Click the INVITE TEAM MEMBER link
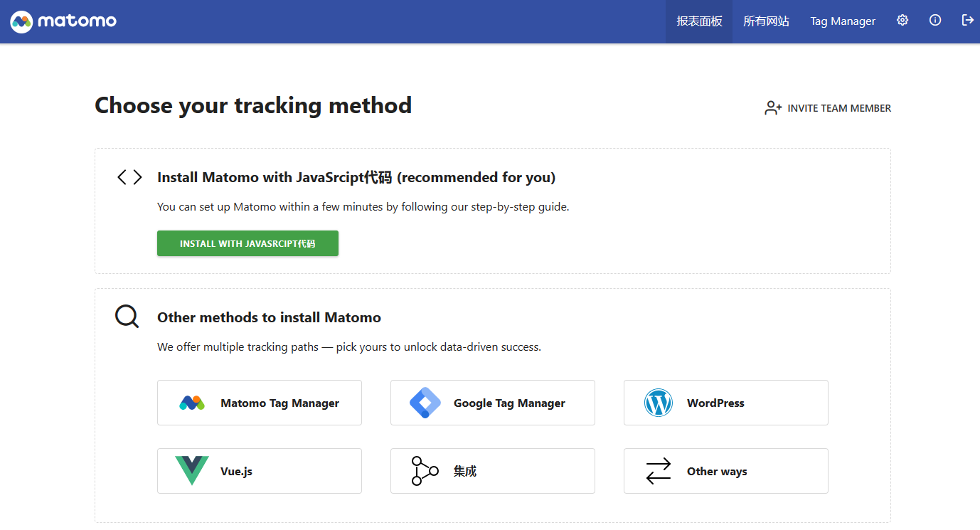The image size is (980, 530). [839, 108]
